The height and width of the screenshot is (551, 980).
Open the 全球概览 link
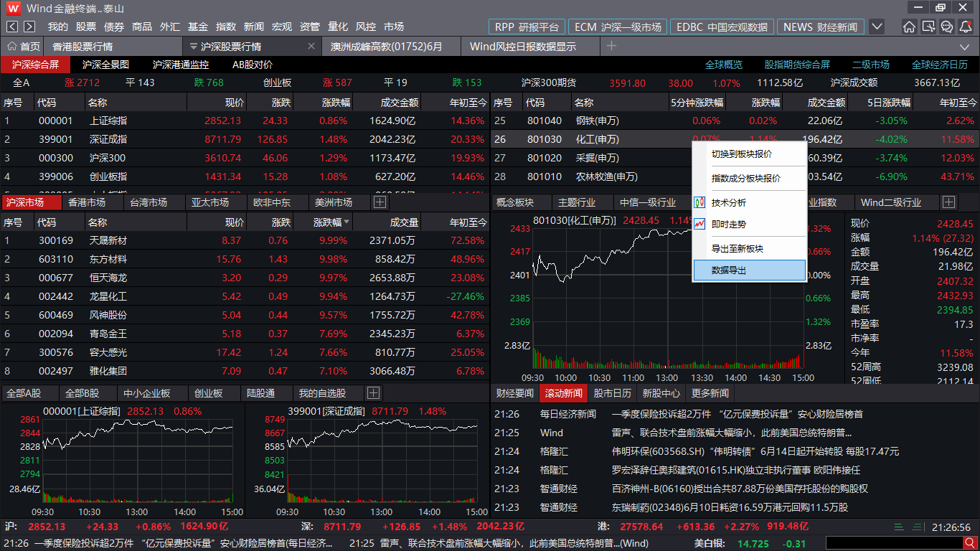[724, 65]
